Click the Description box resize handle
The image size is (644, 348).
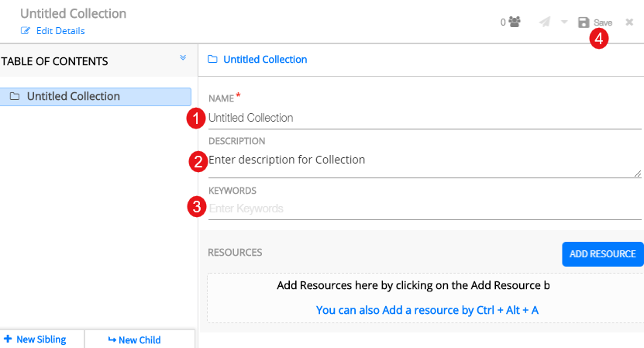pos(638,174)
